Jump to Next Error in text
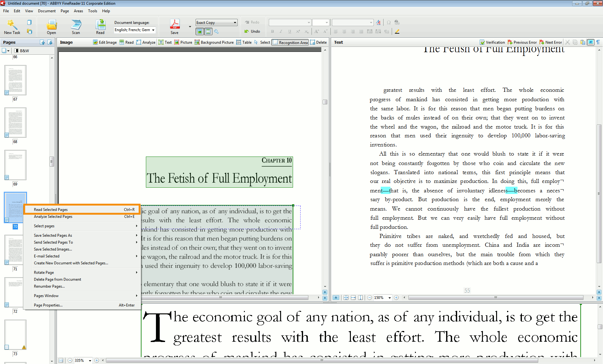This screenshot has height=364, width=603. pos(550,42)
